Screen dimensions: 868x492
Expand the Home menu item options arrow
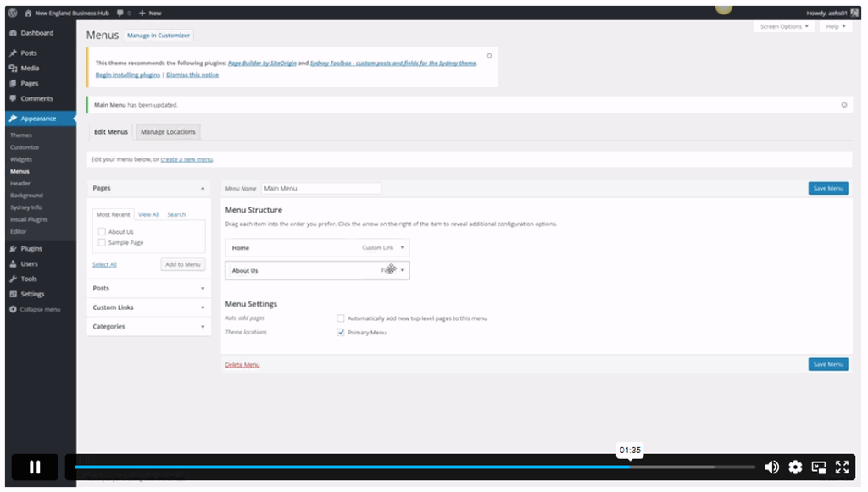coord(403,247)
